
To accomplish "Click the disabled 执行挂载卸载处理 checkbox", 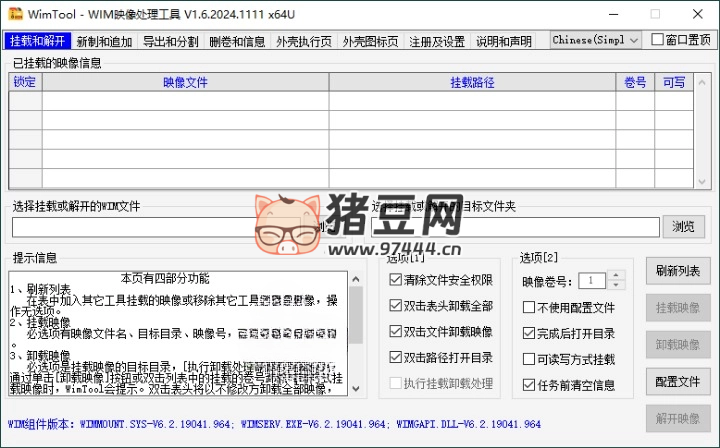I will 395,383.
